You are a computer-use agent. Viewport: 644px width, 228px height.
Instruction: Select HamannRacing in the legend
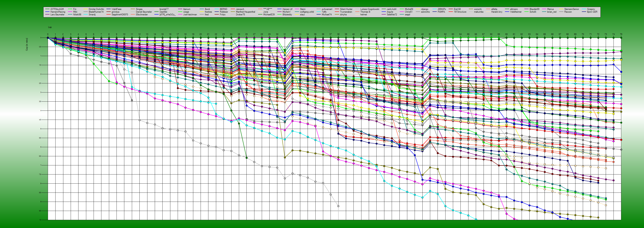click(58, 12)
